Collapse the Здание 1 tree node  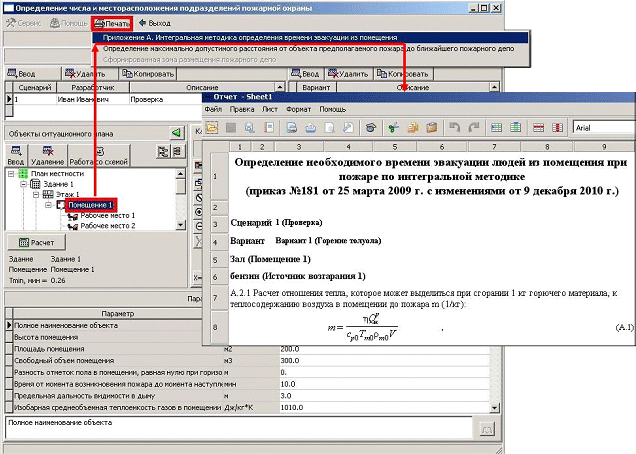tap(23, 184)
